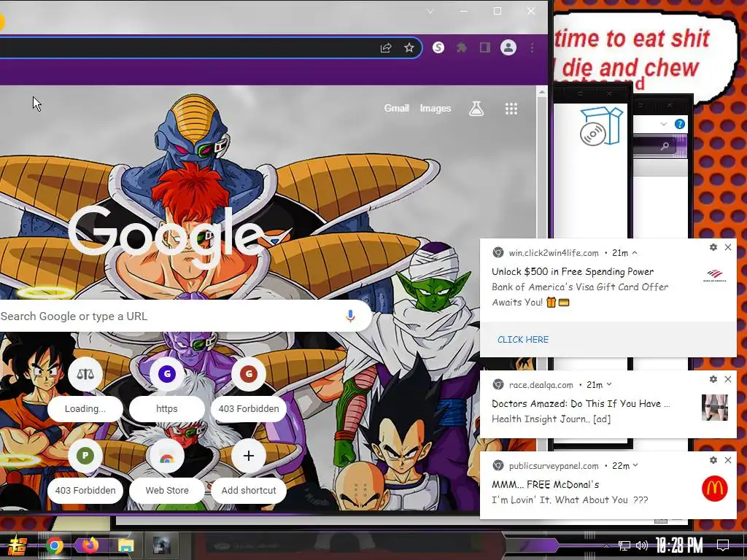
Task: Open Images link
Action: click(436, 108)
